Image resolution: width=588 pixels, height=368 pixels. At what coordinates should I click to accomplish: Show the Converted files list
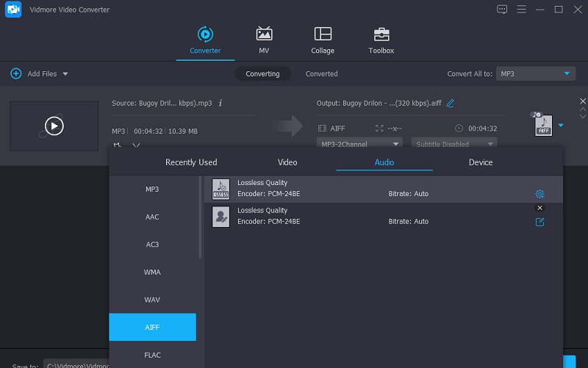pyautogui.click(x=321, y=73)
